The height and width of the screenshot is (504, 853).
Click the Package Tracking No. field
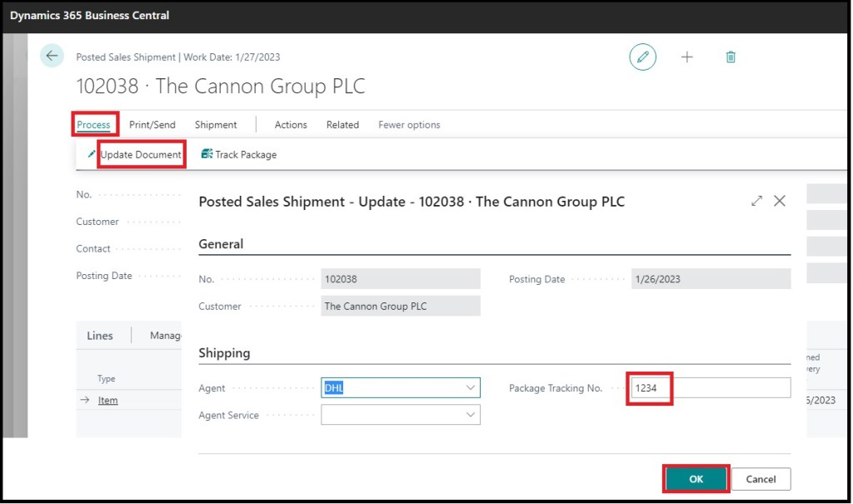[708, 388]
